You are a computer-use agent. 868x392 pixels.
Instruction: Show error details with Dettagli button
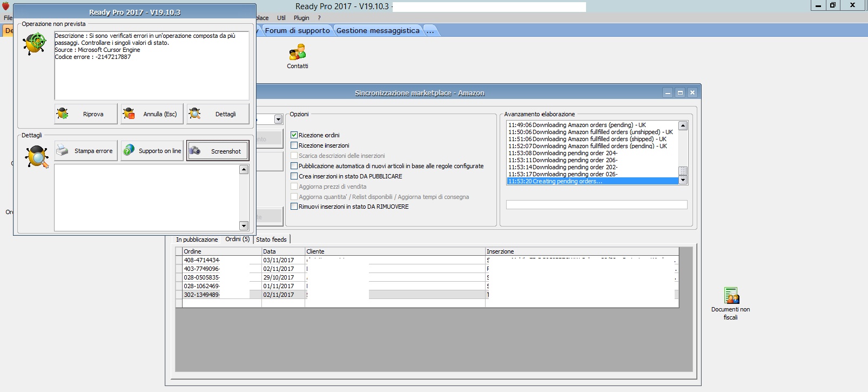point(218,114)
